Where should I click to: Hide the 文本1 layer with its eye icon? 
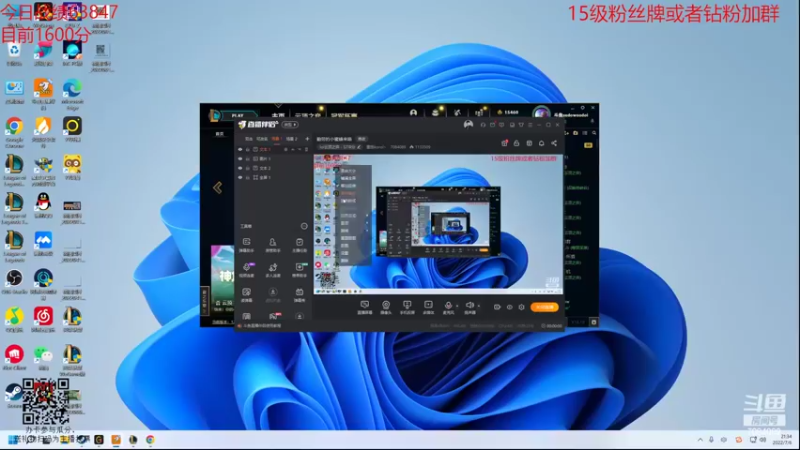click(x=240, y=149)
